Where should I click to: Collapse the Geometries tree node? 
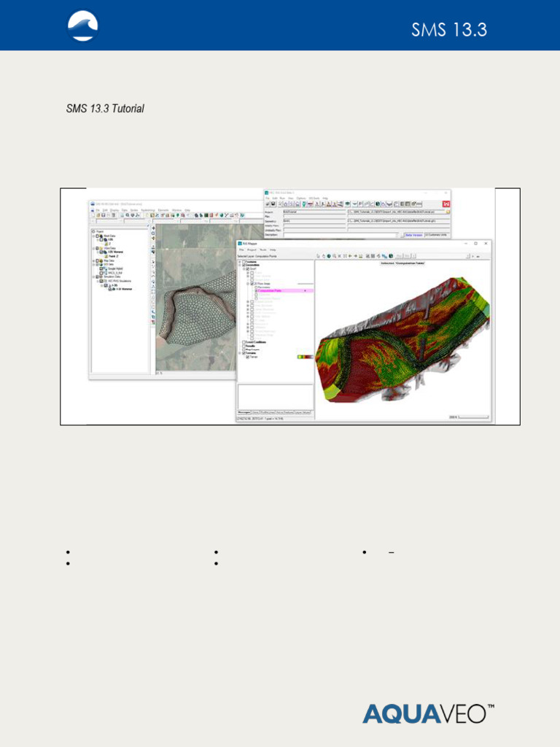239,265
